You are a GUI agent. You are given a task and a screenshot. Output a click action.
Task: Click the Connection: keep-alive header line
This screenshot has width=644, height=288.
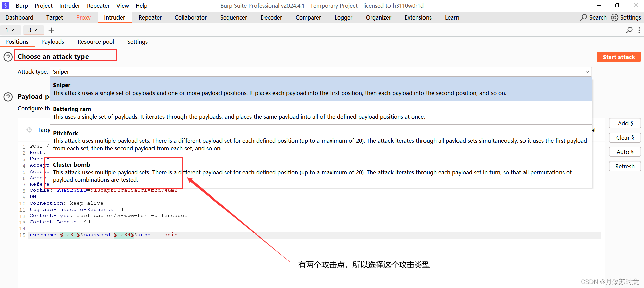point(67,203)
